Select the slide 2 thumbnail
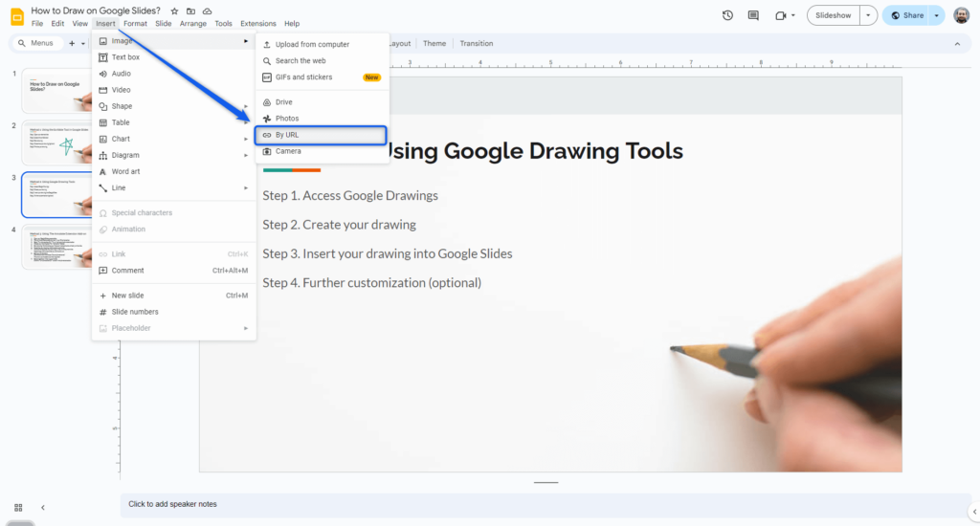Viewport: 980px width, 526px height. click(x=61, y=143)
